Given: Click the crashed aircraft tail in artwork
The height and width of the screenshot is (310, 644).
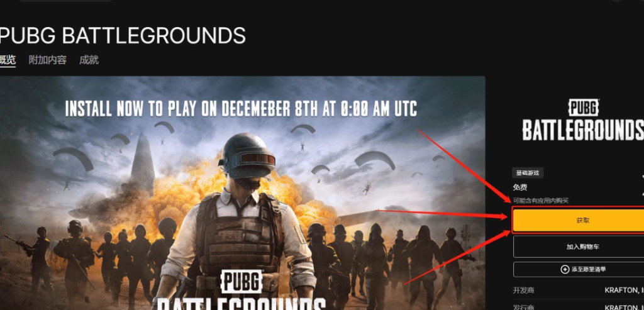Looking at the screenshot, I should pyautogui.click(x=142, y=165).
